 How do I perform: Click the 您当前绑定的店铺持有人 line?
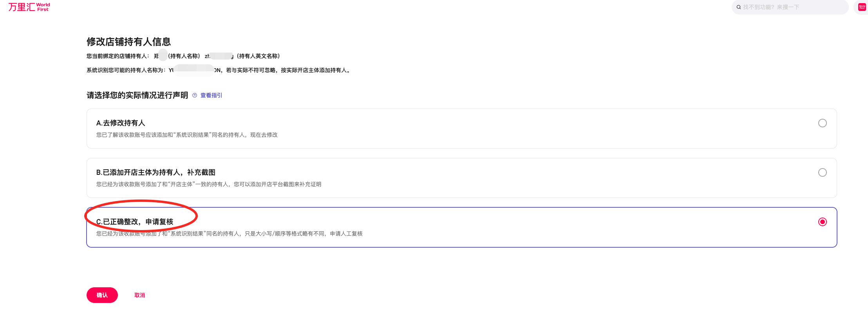click(183, 56)
